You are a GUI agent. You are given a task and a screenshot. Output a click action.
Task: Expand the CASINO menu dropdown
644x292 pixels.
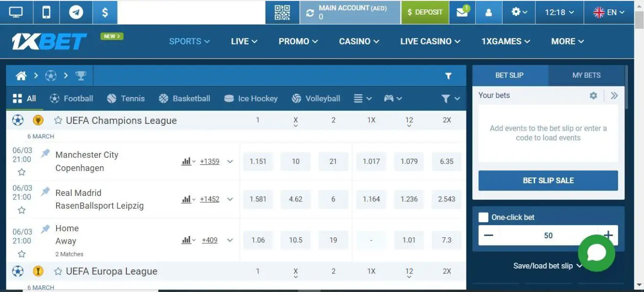(x=359, y=41)
